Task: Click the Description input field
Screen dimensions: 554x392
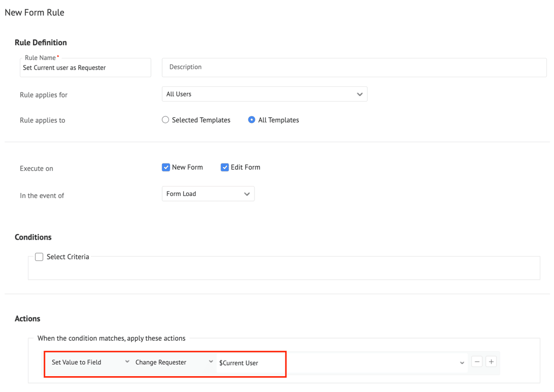Action: (x=354, y=67)
